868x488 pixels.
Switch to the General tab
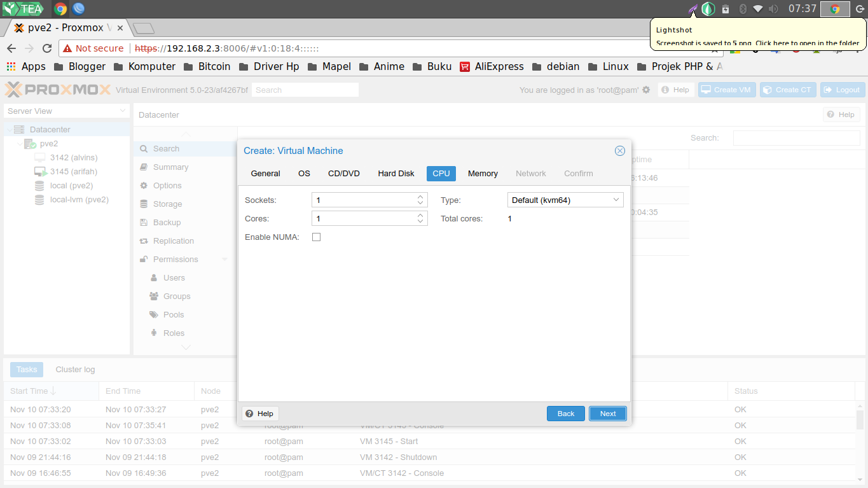[x=265, y=173]
